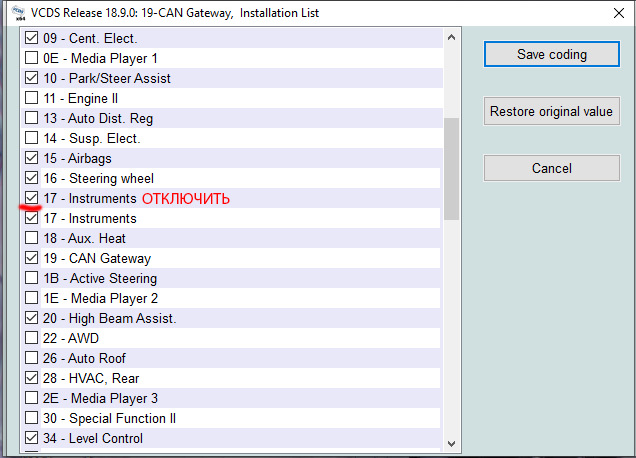Enable 1B - Active Steering

pyautogui.click(x=31, y=278)
